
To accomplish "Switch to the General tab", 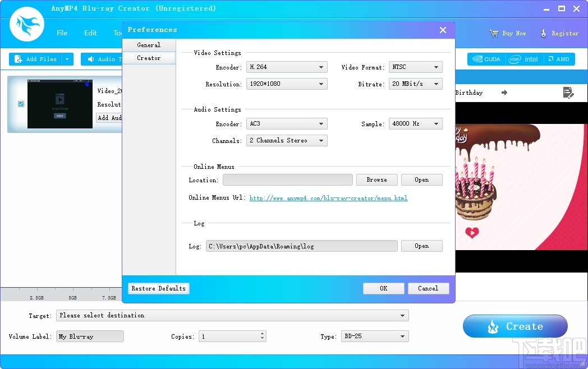I will (x=148, y=45).
